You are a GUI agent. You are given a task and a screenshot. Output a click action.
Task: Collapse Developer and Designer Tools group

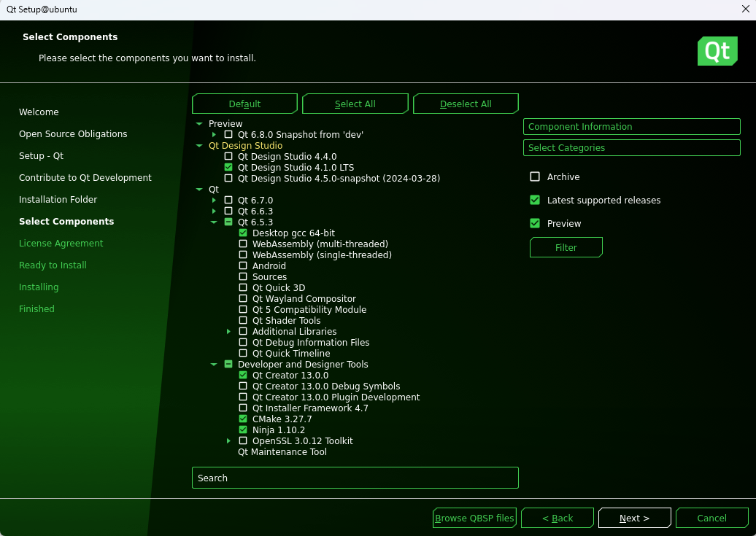pyautogui.click(x=214, y=365)
